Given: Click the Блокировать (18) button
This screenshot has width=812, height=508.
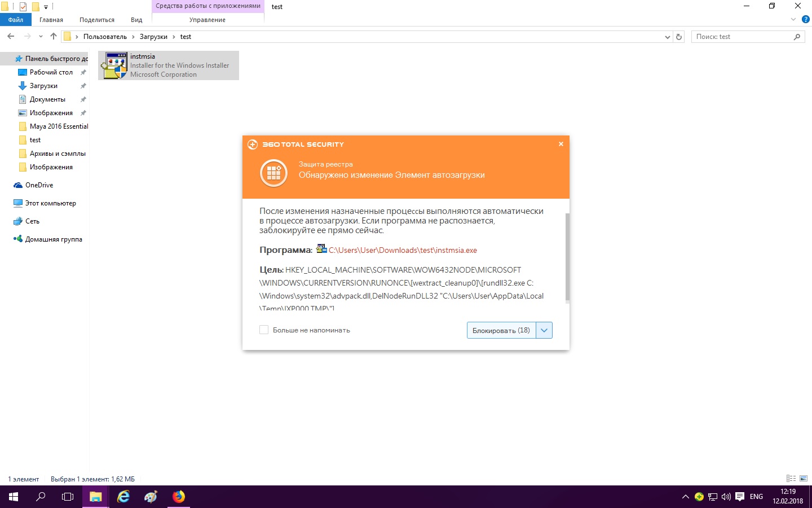Looking at the screenshot, I should [501, 330].
